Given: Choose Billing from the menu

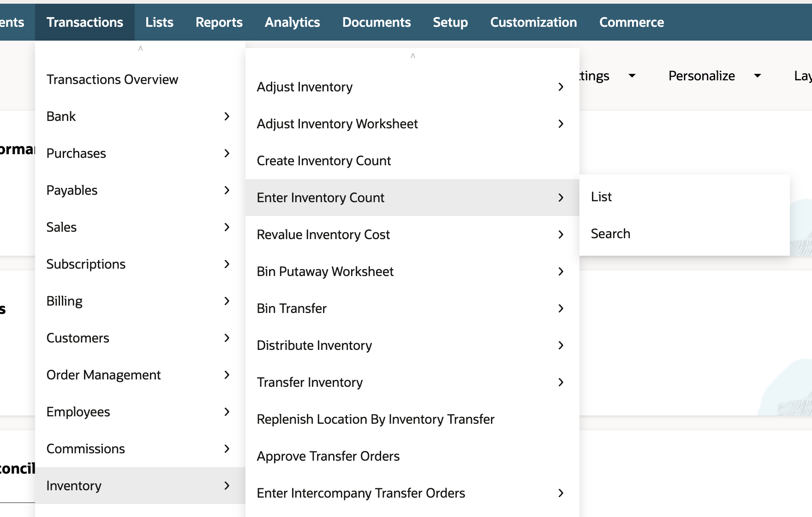Looking at the screenshot, I should tap(140, 301).
